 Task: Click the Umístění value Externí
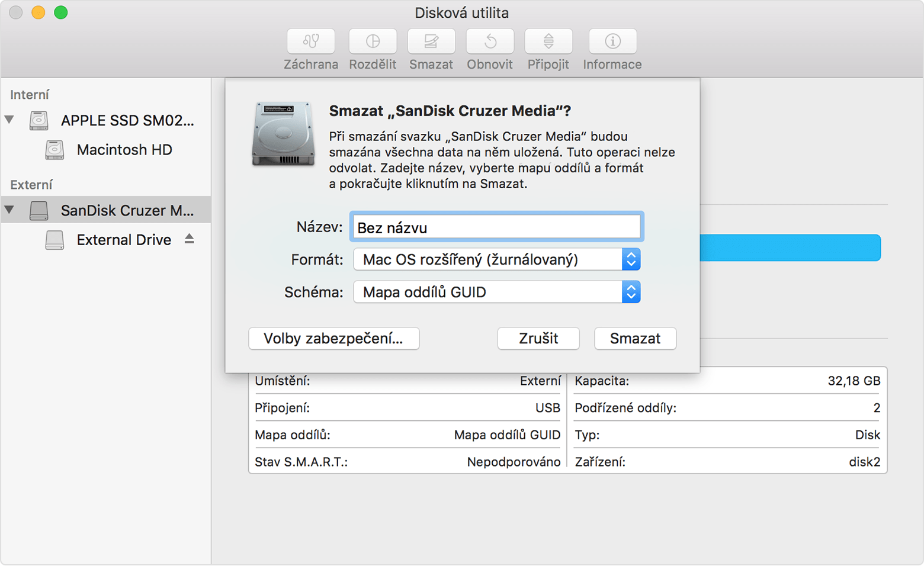point(540,381)
